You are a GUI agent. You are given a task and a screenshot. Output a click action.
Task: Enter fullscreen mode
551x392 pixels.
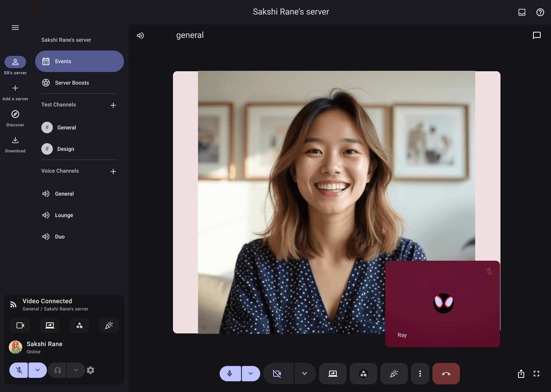[536, 374]
